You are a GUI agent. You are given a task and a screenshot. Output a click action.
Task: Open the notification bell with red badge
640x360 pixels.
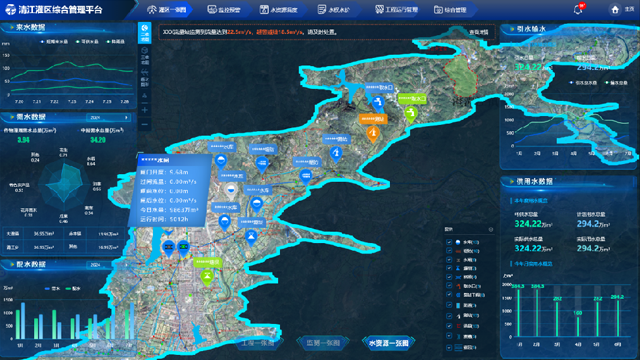coord(578,9)
